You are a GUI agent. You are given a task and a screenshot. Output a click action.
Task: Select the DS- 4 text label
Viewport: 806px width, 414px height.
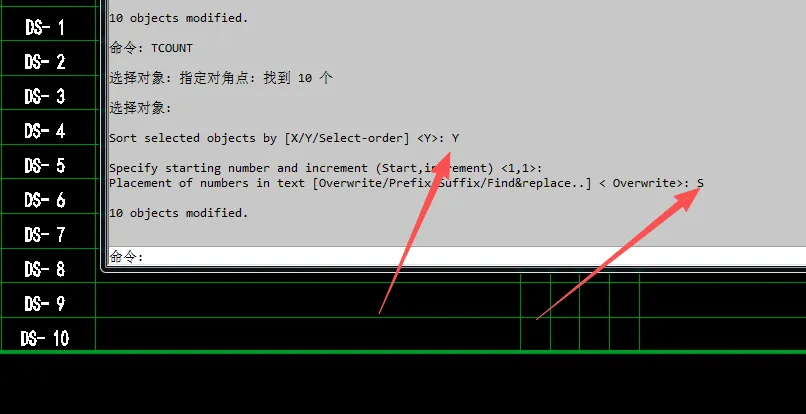click(45, 131)
